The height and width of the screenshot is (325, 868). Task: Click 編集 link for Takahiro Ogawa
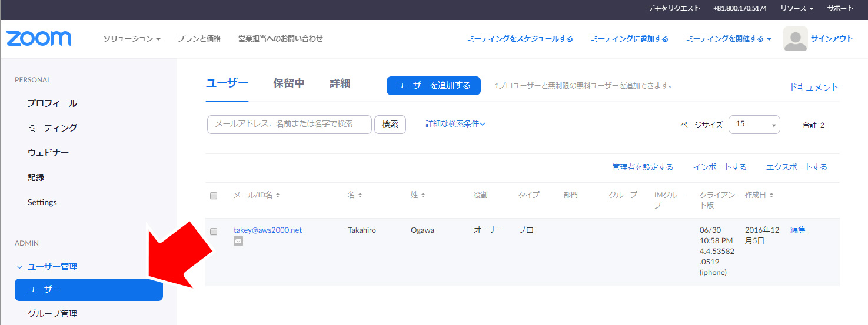pyautogui.click(x=798, y=230)
